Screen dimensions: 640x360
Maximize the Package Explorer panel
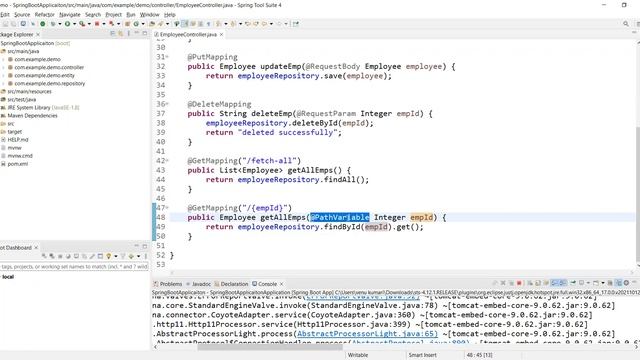click(144, 33)
